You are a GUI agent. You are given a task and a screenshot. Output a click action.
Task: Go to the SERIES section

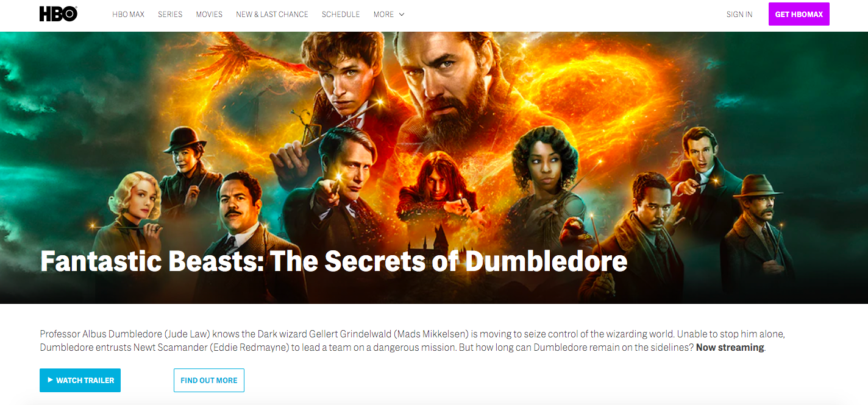click(x=170, y=15)
